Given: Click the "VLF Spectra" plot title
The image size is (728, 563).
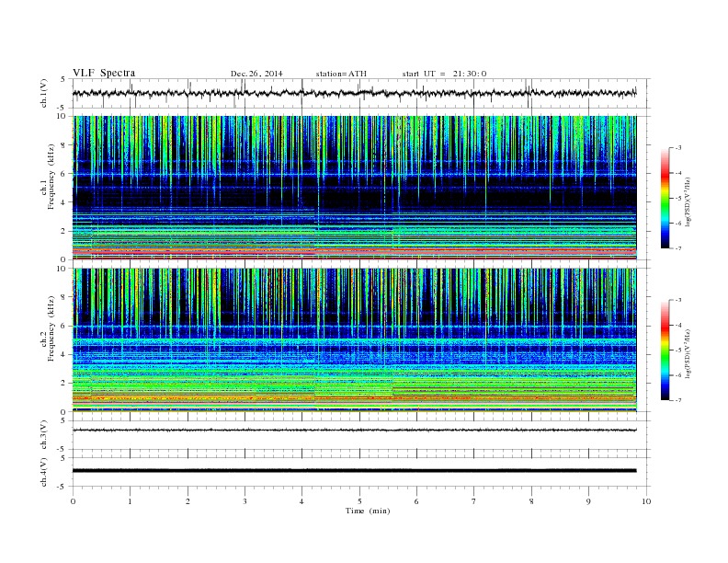Looking at the screenshot, I should [104, 73].
